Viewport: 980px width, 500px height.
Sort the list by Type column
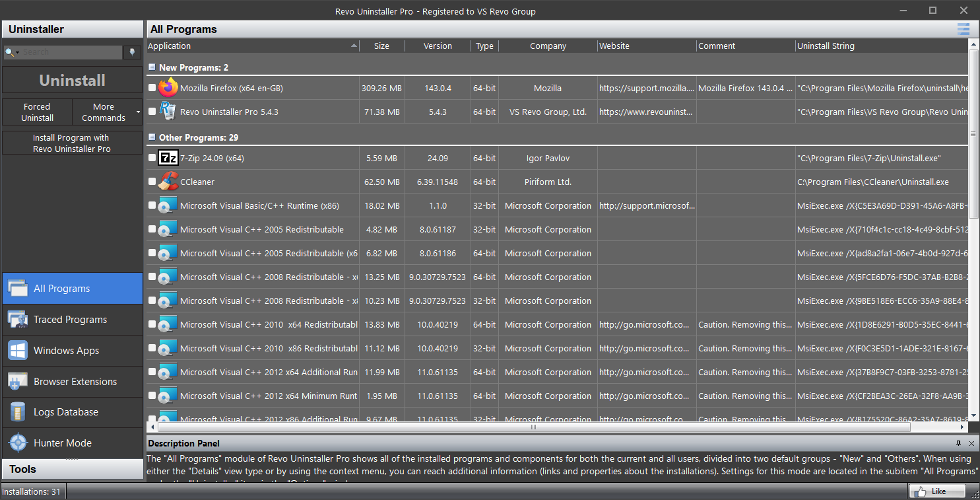pos(484,46)
